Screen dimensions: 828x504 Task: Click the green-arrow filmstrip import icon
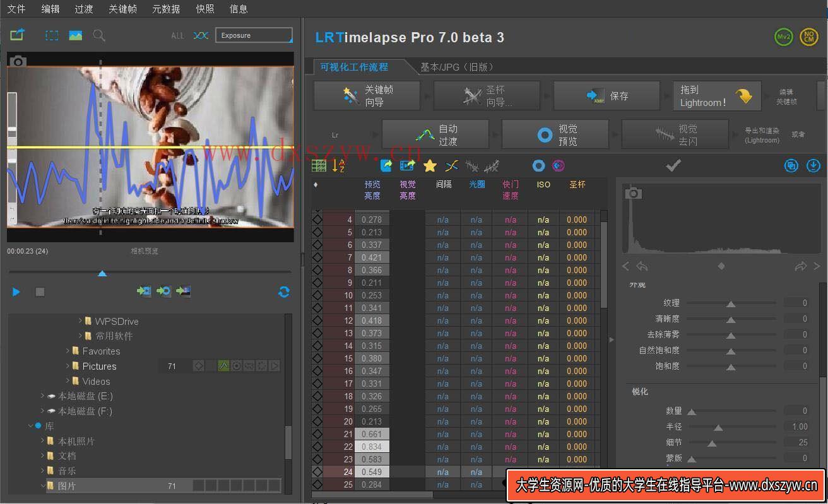pyautogui.click(x=144, y=291)
